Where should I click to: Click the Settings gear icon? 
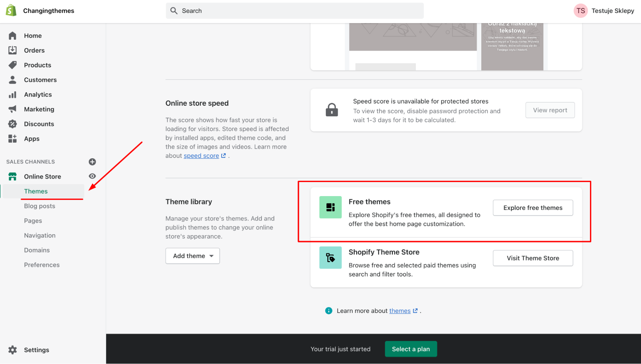click(12, 350)
